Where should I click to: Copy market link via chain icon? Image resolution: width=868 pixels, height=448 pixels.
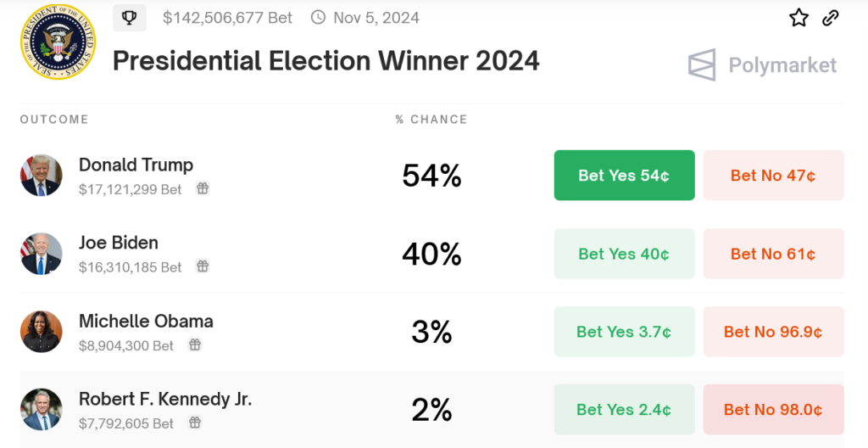pyautogui.click(x=831, y=18)
